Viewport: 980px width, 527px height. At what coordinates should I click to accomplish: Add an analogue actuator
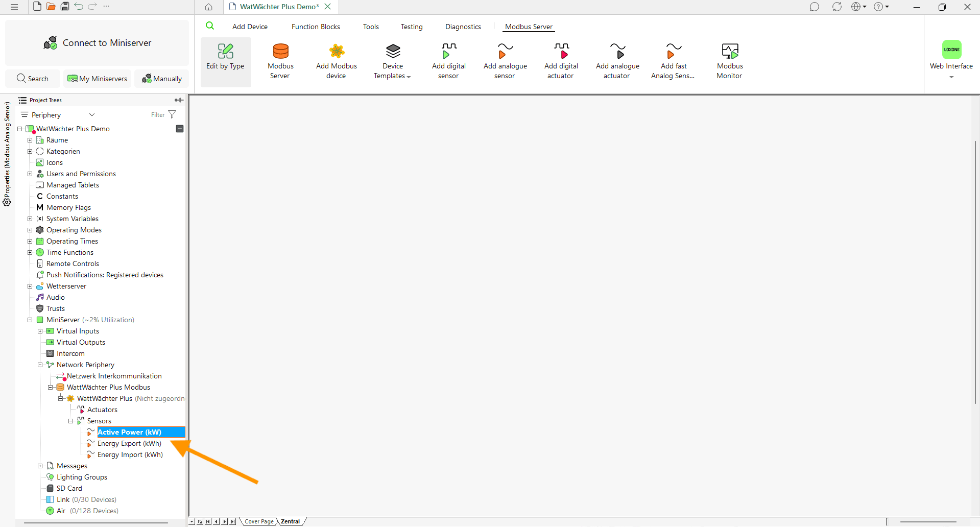[617, 62]
